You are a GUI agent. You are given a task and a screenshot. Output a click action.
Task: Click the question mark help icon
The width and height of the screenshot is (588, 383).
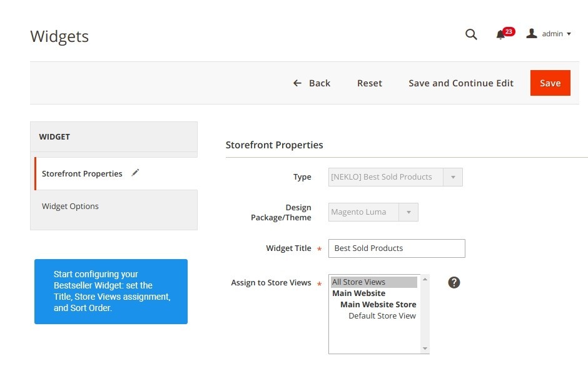pos(454,282)
